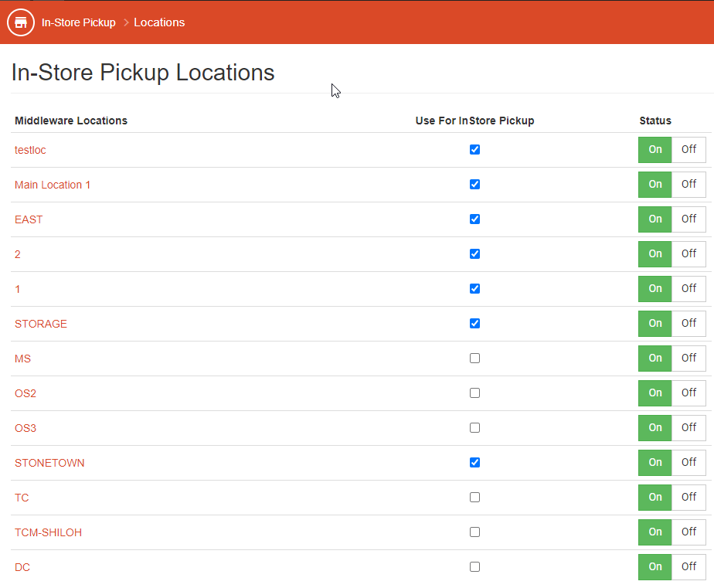Turn Off status for testloc
The image size is (714, 588).
click(x=688, y=149)
